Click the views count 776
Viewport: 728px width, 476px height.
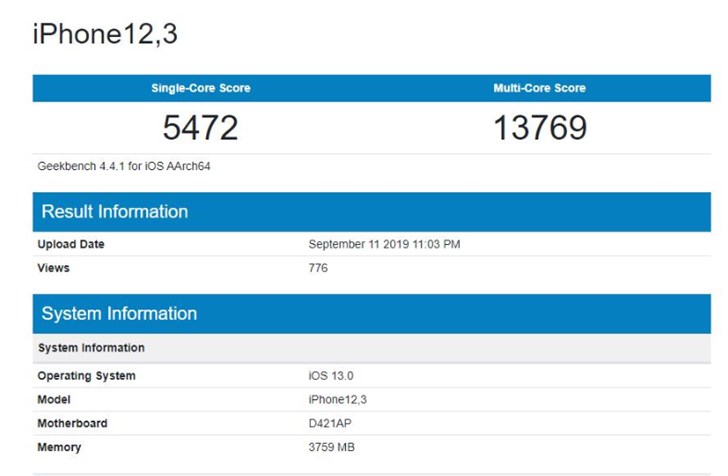318,268
